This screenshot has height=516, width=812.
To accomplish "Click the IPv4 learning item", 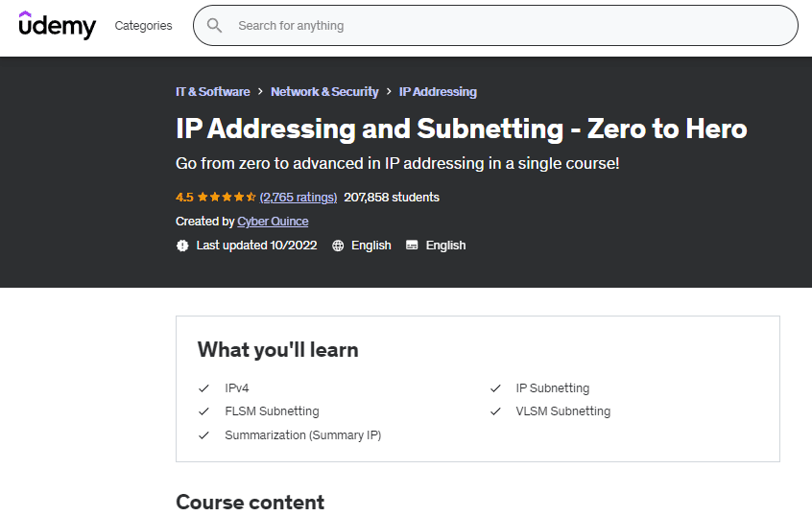I will pyautogui.click(x=237, y=388).
